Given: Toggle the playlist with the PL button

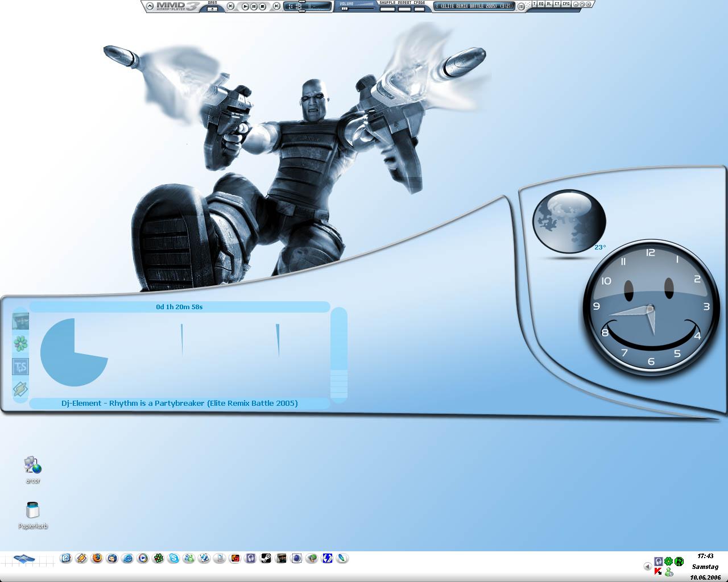Looking at the screenshot, I should 549,4.
